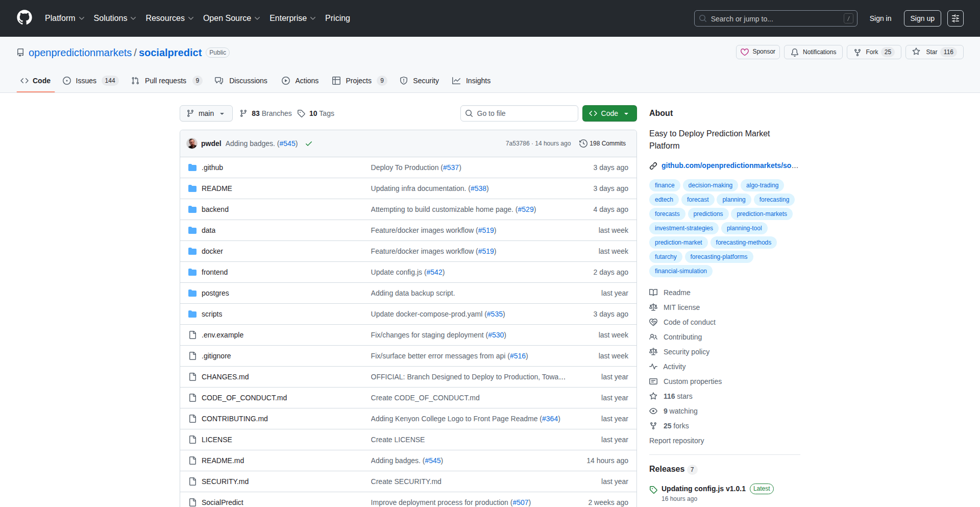Switch to the Pull requests tab
980x507 pixels.
(x=165, y=81)
